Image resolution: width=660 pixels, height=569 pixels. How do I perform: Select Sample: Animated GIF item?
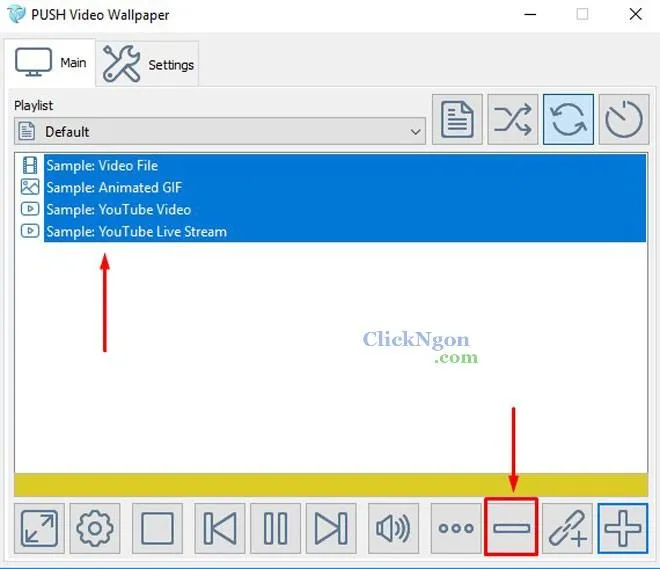tap(345, 187)
